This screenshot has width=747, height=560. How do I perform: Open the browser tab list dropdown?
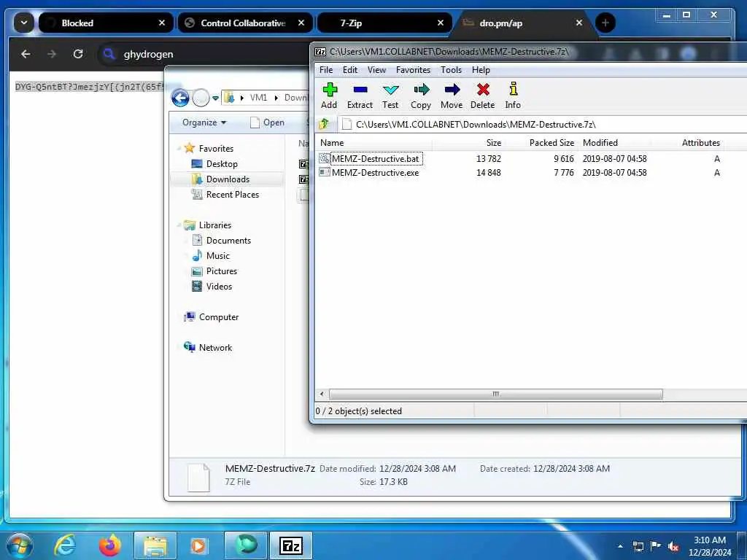pyautogui.click(x=23, y=23)
